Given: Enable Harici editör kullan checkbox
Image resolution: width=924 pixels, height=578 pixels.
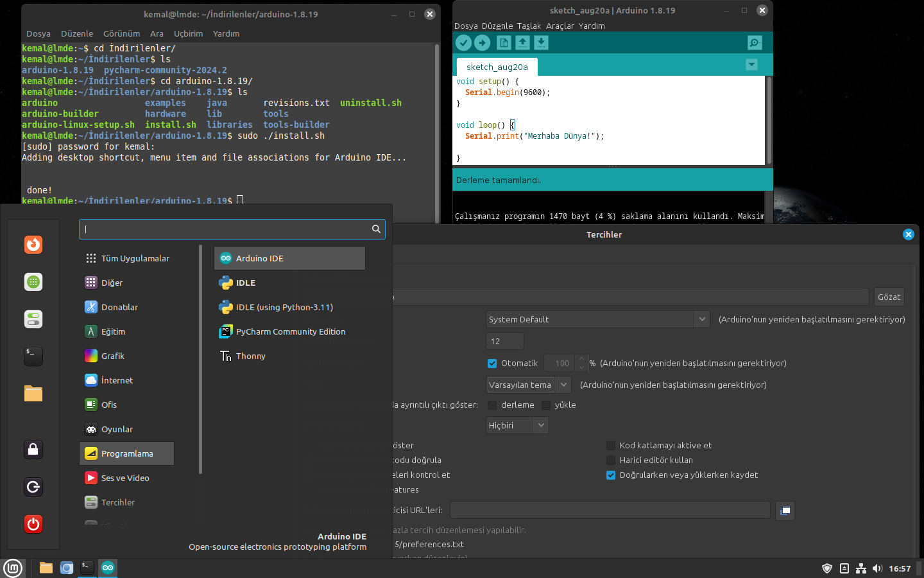Looking at the screenshot, I should point(611,460).
